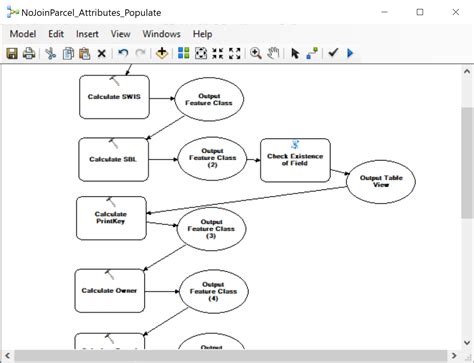The width and height of the screenshot is (474, 363).
Task: Select the Calculate SWIS tool box
Action: pyautogui.click(x=114, y=97)
